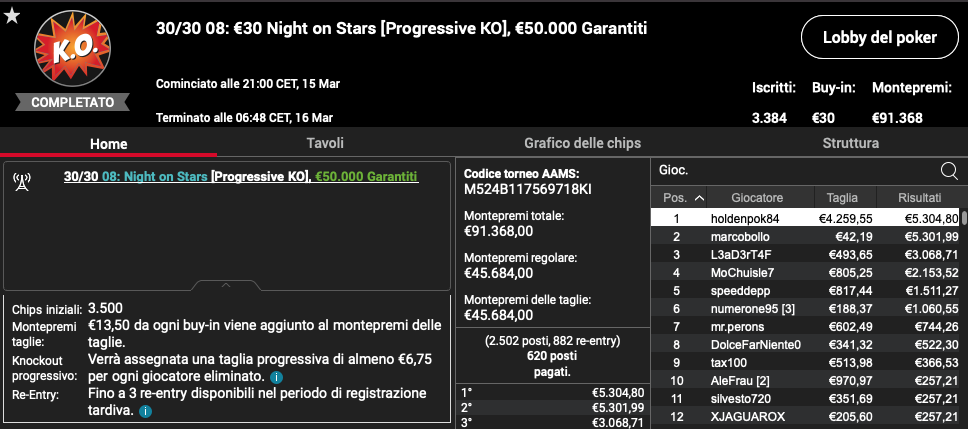Image resolution: width=968 pixels, height=429 pixels.
Task: Click the player list scrollbar thumb
Action: (x=964, y=218)
